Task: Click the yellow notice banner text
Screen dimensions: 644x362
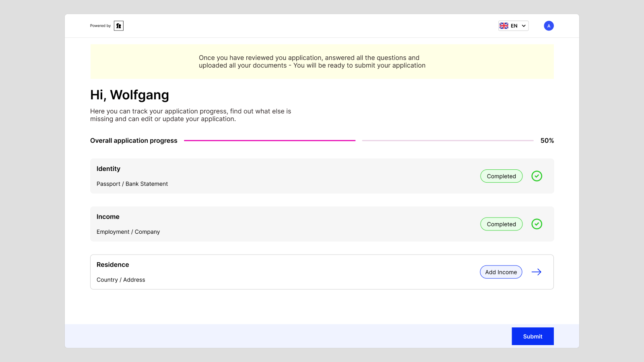Action: tap(312, 62)
